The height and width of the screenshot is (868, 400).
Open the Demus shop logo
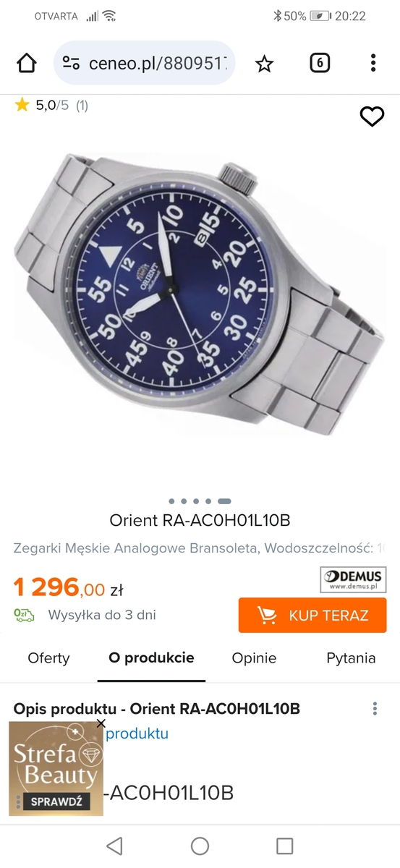354,580
